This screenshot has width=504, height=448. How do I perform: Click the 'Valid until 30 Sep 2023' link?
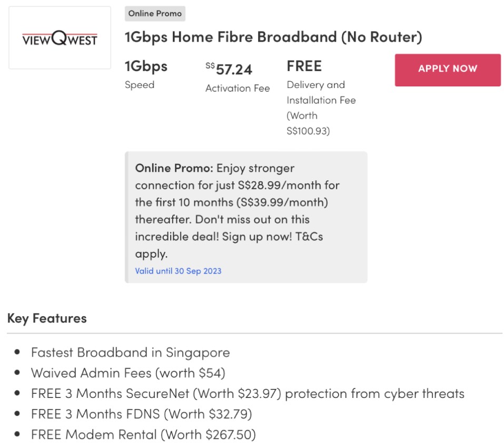point(178,271)
